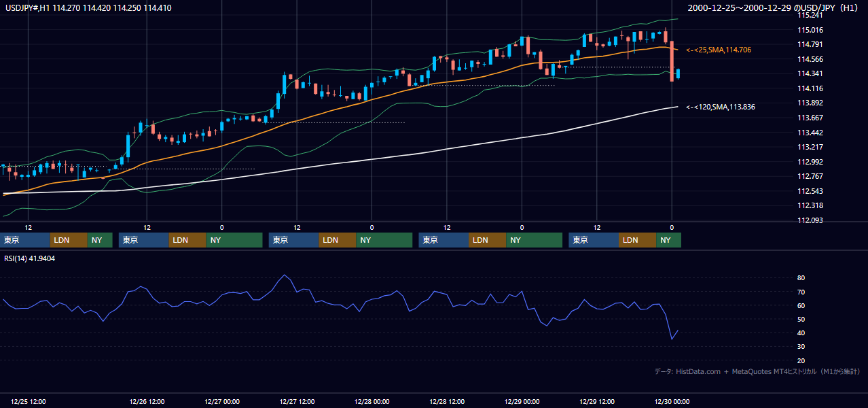
Task: Click RSI scale value 40
Action: (801, 333)
